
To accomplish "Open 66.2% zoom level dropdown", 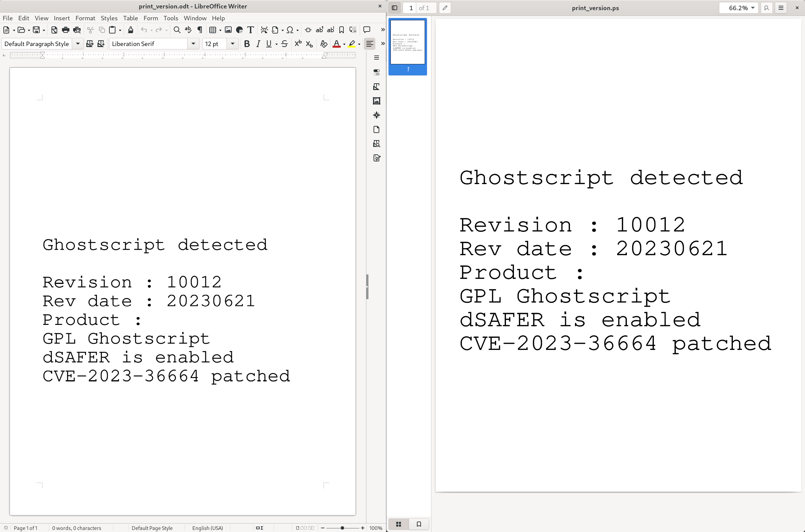I will pyautogui.click(x=739, y=8).
